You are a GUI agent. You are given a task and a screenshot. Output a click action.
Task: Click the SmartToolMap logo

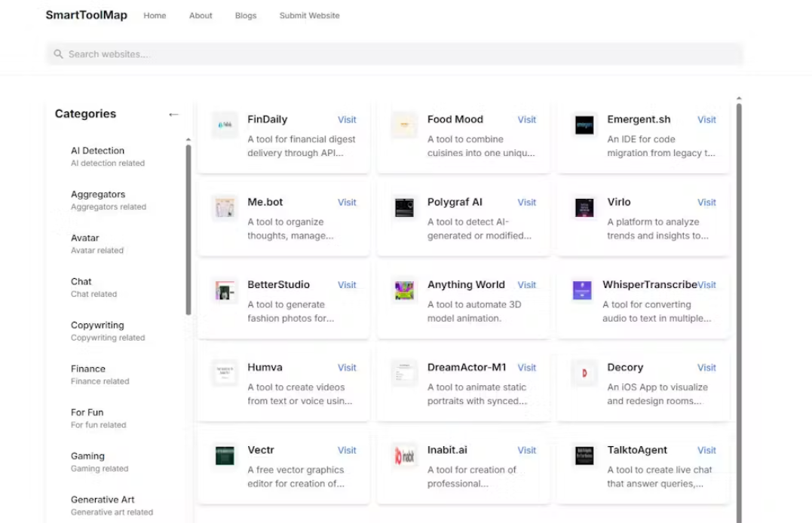pos(87,15)
